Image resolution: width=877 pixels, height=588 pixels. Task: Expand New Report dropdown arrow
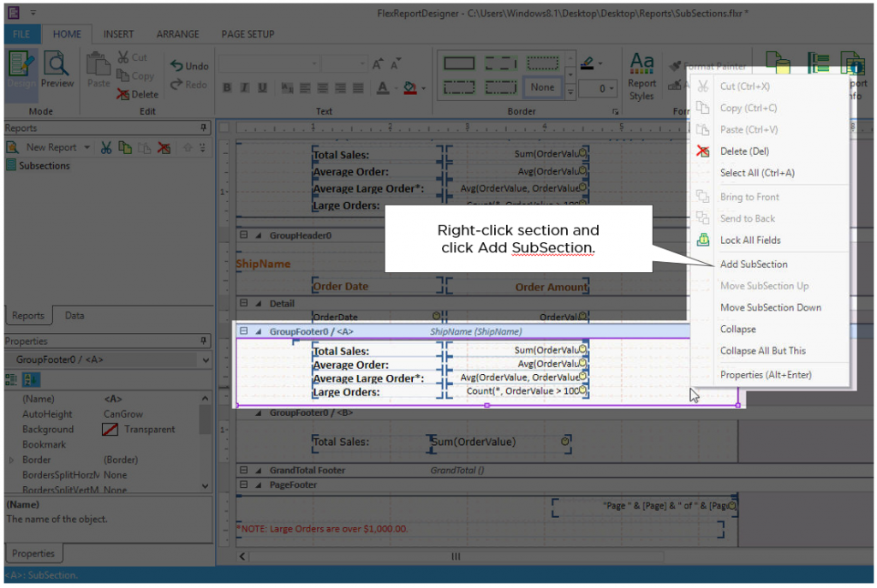(x=87, y=147)
